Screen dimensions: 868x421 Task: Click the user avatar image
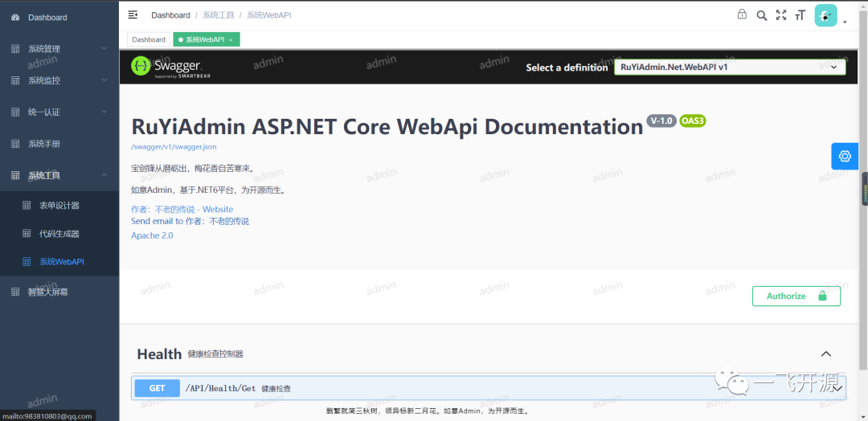[825, 15]
